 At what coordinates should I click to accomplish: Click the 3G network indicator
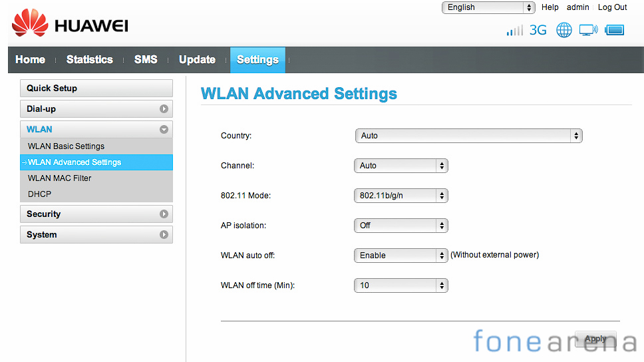[538, 30]
